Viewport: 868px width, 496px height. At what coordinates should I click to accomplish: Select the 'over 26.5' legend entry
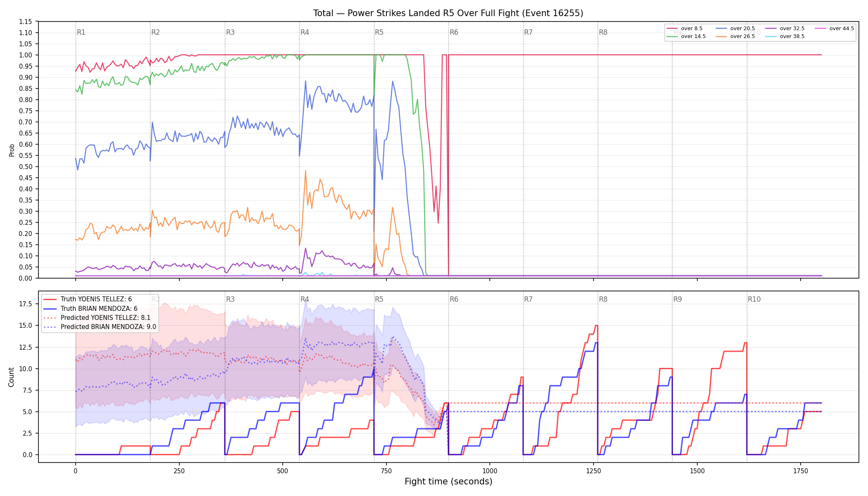coord(735,36)
